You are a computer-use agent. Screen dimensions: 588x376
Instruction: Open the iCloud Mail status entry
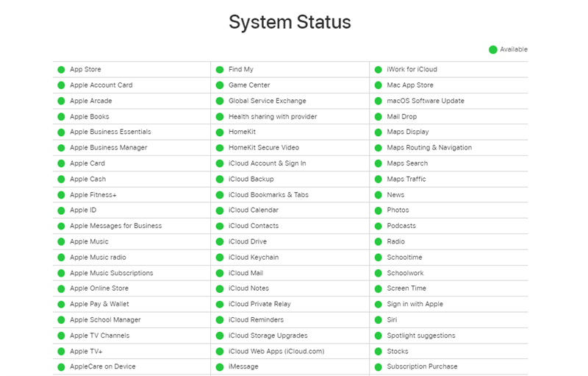[x=245, y=273]
